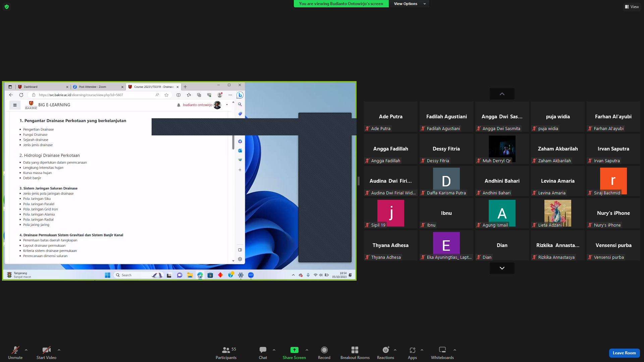Open Microsoft Edge from the taskbar

[200, 275]
